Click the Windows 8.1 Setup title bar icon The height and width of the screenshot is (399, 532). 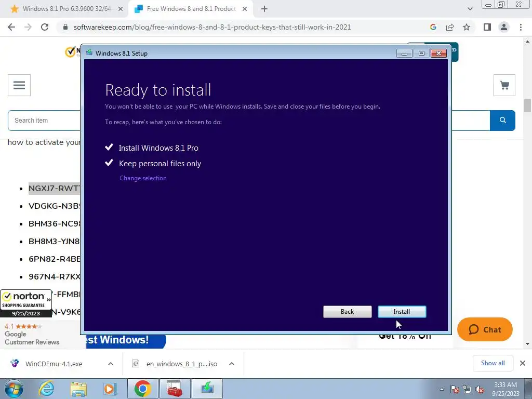(x=89, y=53)
